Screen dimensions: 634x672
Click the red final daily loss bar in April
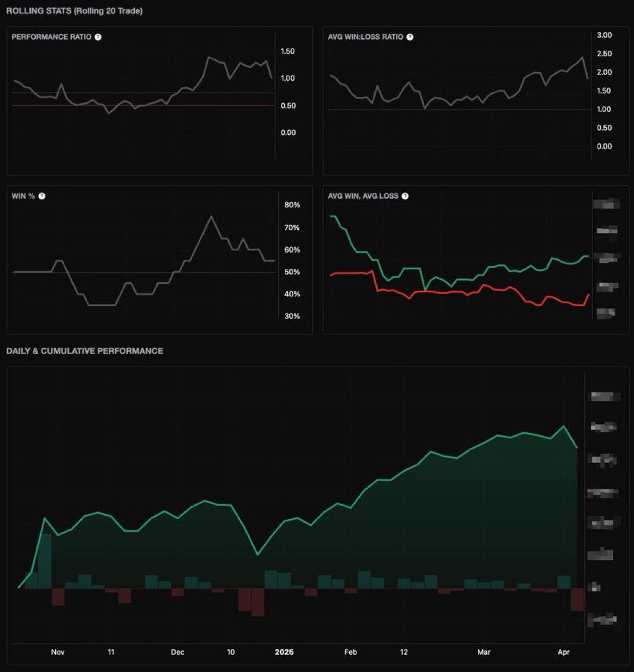pos(577,600)
